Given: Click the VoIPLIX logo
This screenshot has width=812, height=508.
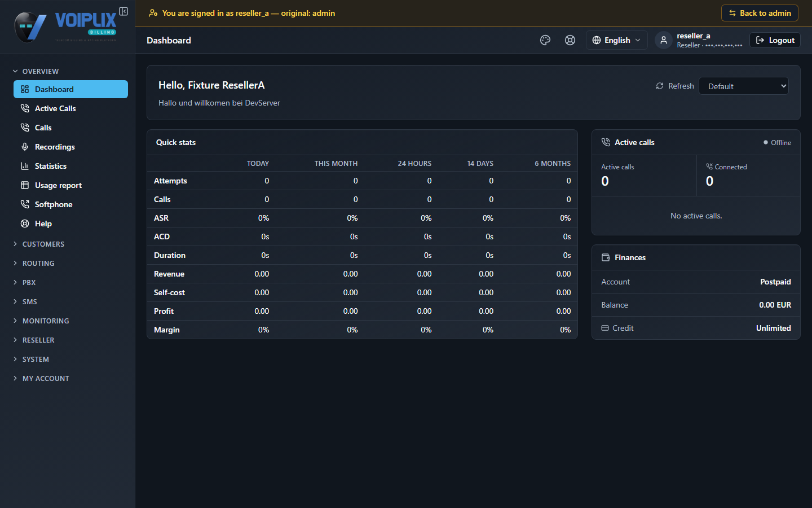Looking at the screenshot, I should (x=65, y=27).
